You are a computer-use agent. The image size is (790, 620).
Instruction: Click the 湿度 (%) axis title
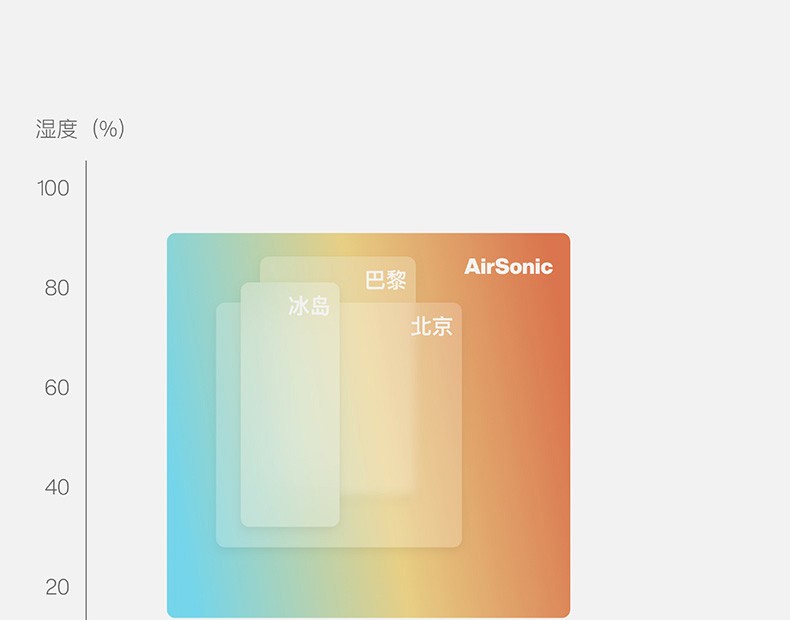80,129
